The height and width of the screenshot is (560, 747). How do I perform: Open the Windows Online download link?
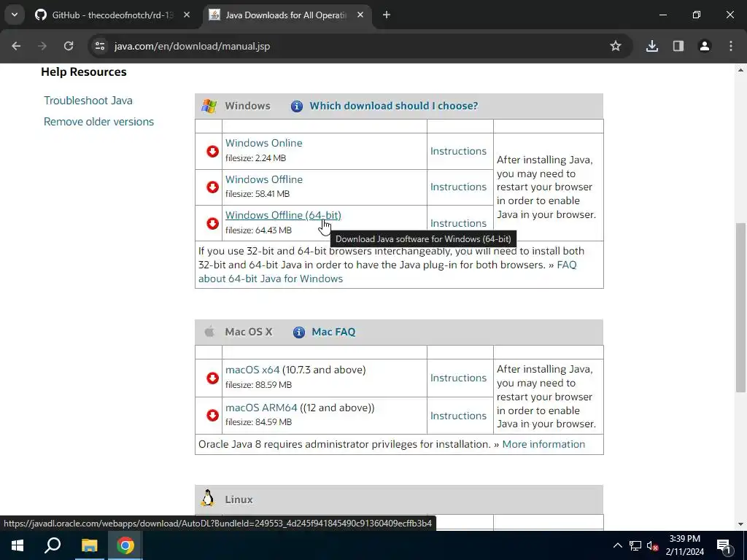click(x=263, y=144)
